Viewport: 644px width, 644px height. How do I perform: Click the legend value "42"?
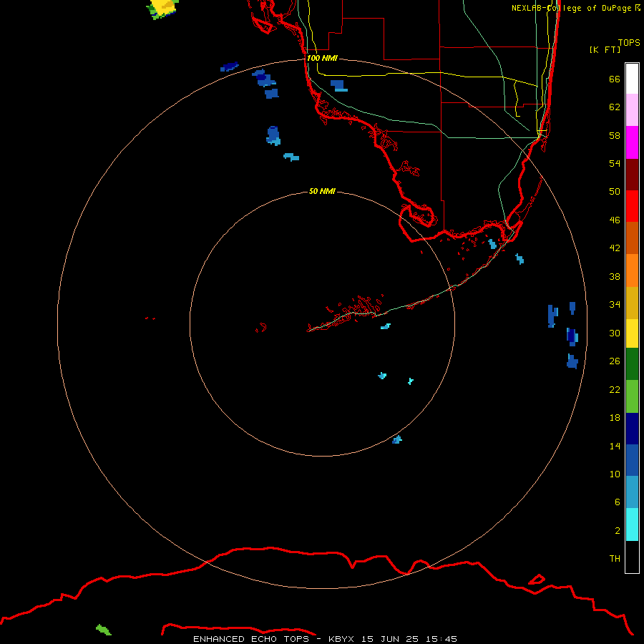(x=615, y=248)
